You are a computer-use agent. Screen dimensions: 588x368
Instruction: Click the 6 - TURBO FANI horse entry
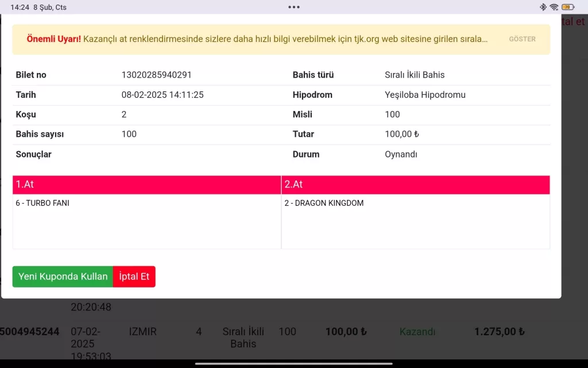(x=42, y=203)
